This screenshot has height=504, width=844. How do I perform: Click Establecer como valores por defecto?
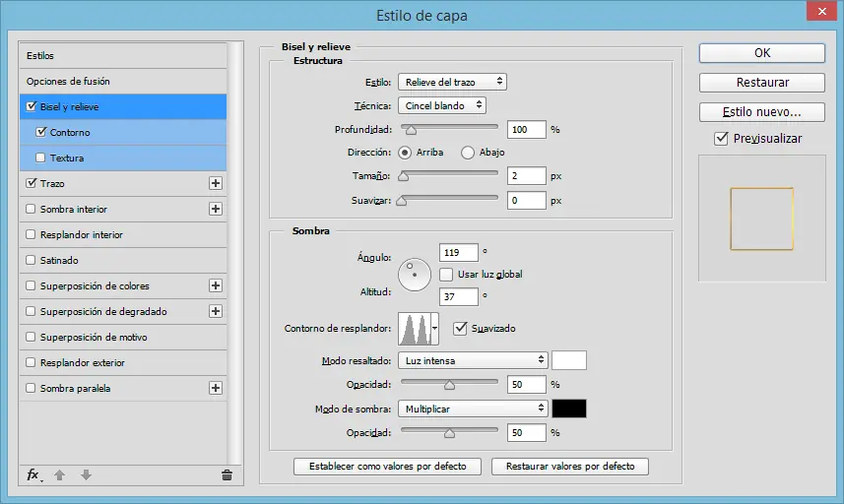point(388,467)
